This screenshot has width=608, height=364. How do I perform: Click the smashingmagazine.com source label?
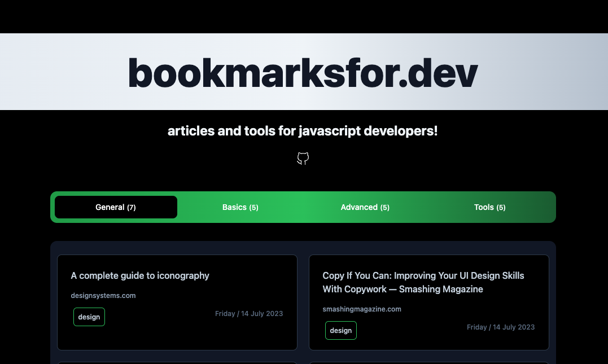pos(362,309)
